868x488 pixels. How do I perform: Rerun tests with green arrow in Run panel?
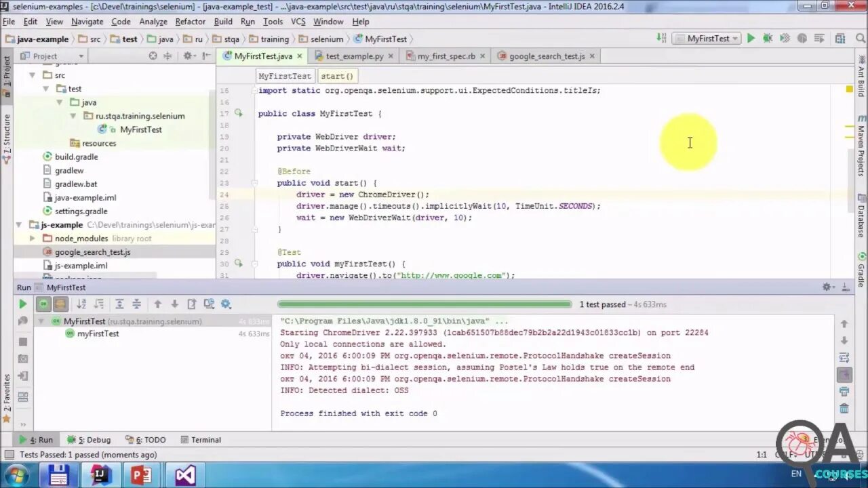click(x=22, y=304)
